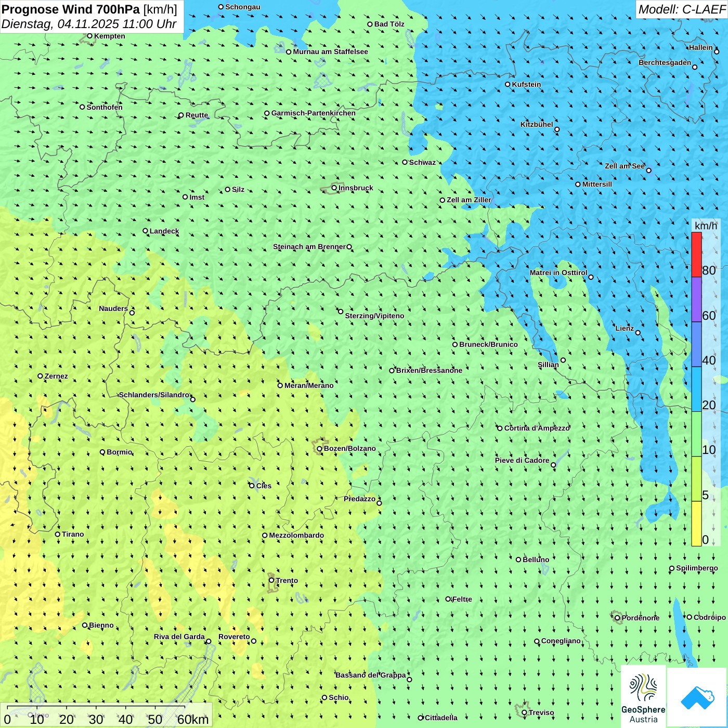Click the 'Sillian' label
The height and width of the screenshot is (728, 728).
[x=548, y=365]
